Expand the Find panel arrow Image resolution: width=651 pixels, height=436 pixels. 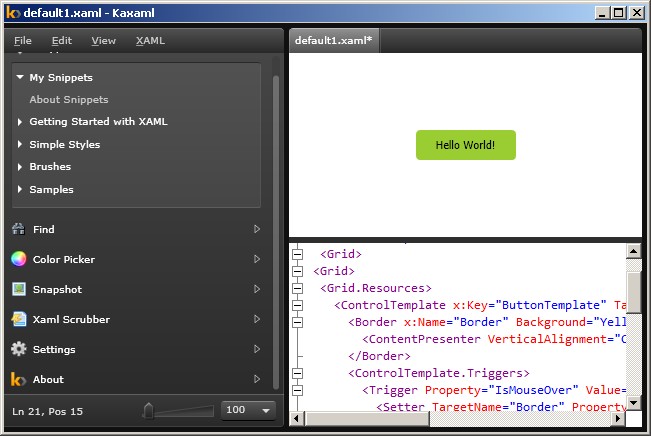pyautogui.click(x=257, y=229)
